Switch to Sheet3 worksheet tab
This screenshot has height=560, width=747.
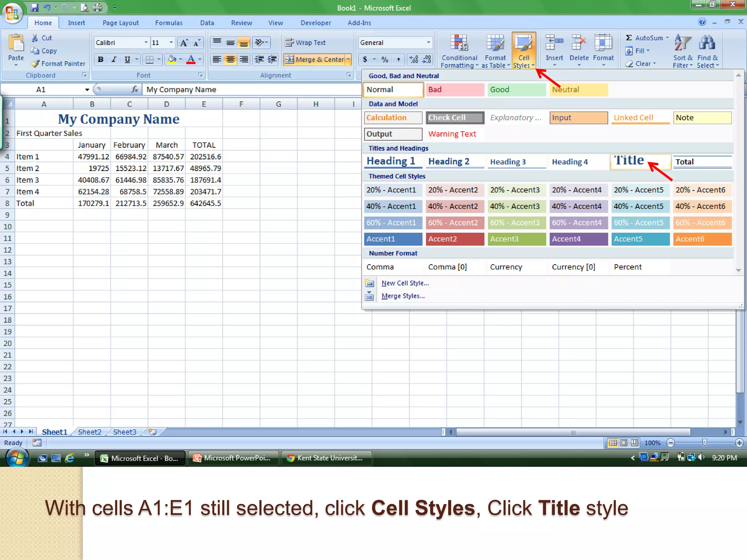[x=125, y=432]
